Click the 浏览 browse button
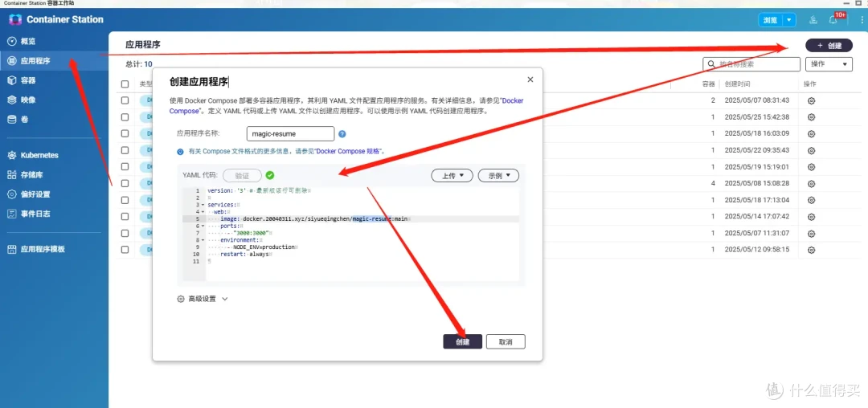The width and height of the screenshot is (868, 408). [x=771, y=20]
